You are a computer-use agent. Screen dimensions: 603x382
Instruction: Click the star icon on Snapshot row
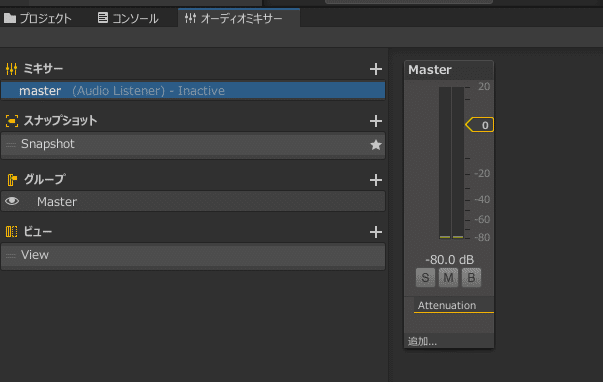pyautogui.click(x=376, y=145)
